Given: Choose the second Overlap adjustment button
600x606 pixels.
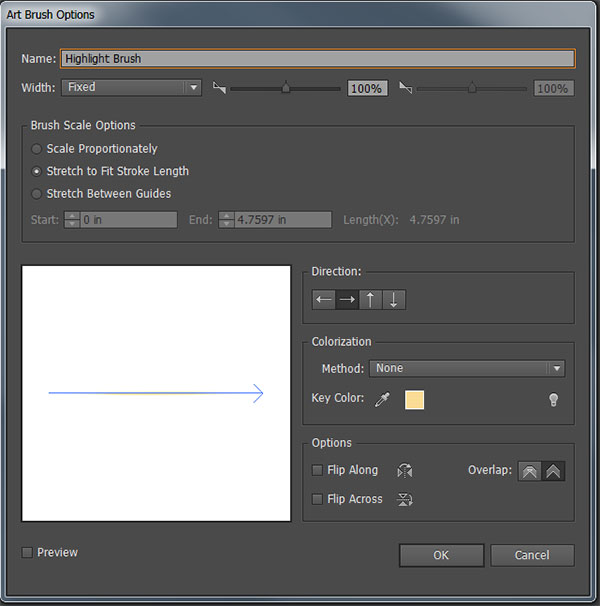Looking at the screenshot, I should coord(553,471).
